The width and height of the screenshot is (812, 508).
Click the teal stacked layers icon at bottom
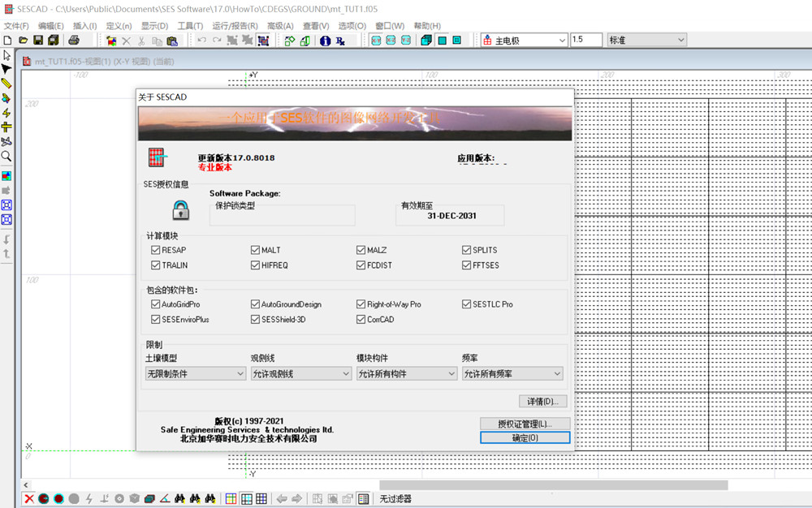click(x=149, y=499)
